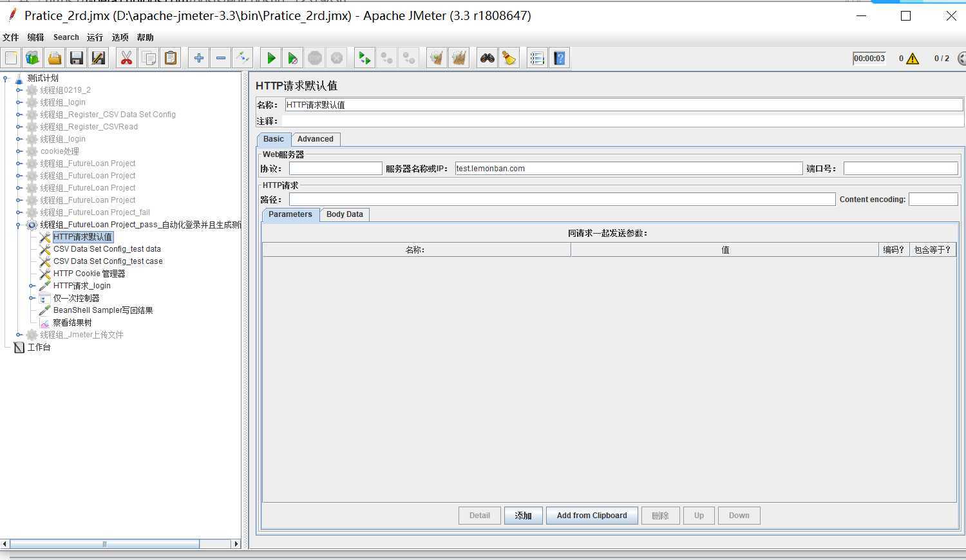Expand the HTTP请求_login tree node
966x560 pixels.
pyautogui.click(x=32, y=286)
